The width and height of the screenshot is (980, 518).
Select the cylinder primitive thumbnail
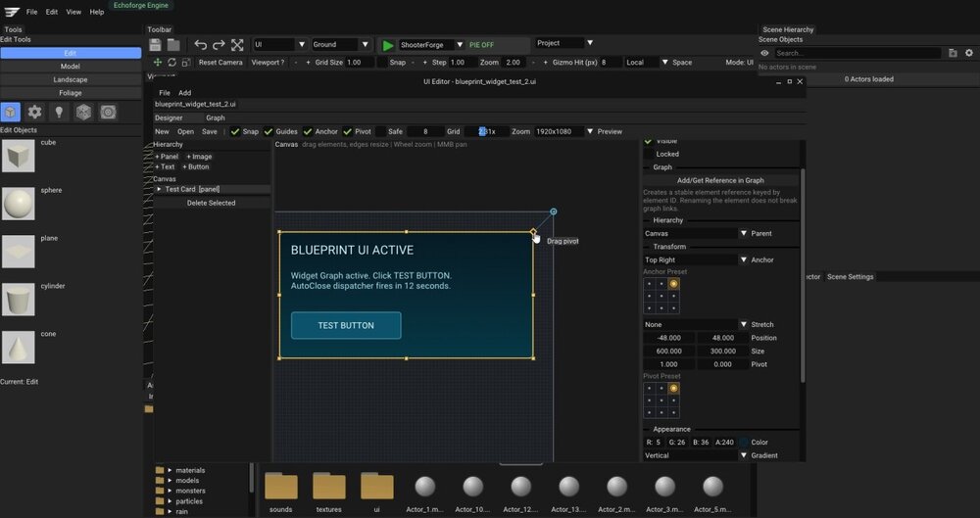click(18, 300)
